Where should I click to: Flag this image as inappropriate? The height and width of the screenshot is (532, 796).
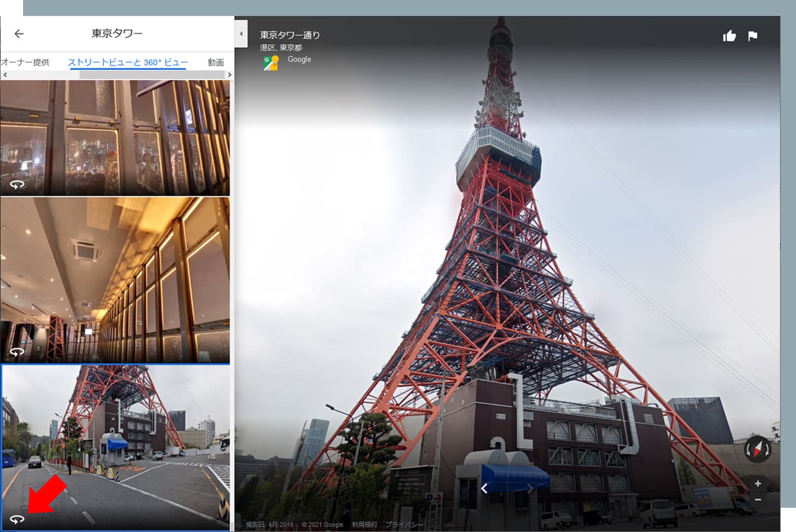pos(752,36)
